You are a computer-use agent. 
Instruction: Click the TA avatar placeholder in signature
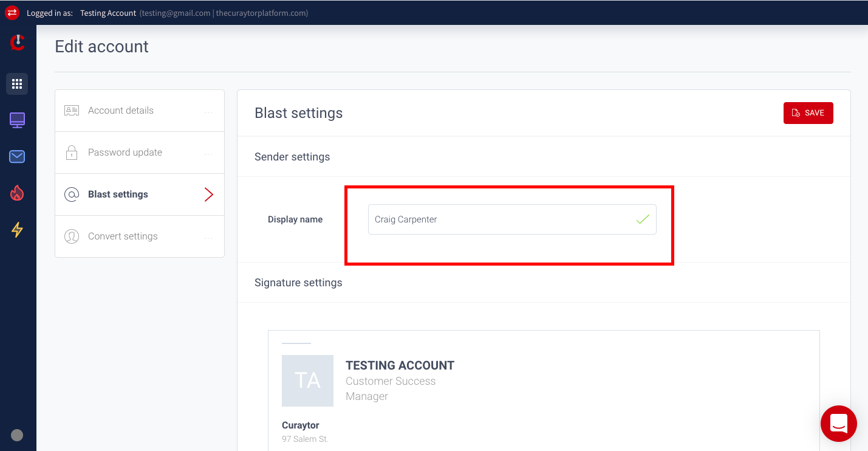(x=307, y=380)
